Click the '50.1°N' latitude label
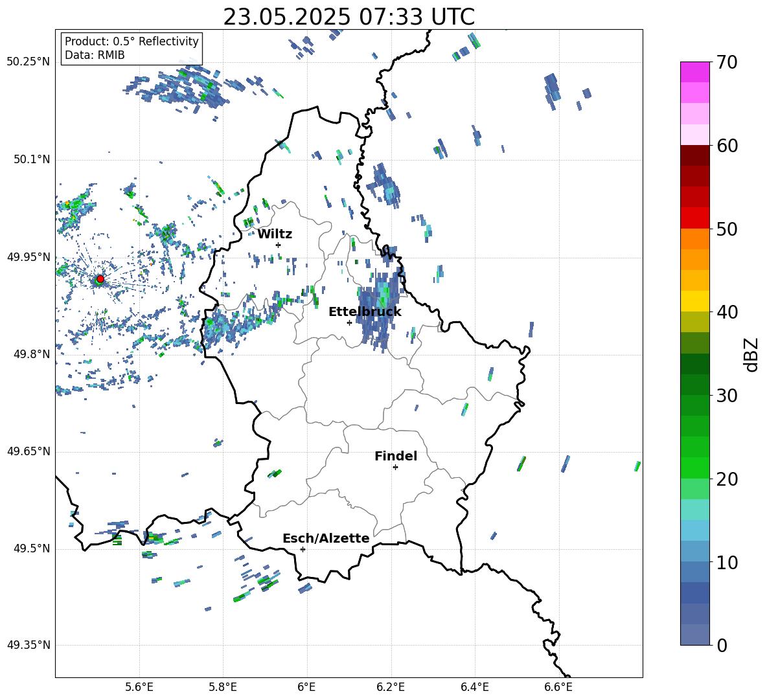This screenshot has width=767, height=700. (32, 159)
